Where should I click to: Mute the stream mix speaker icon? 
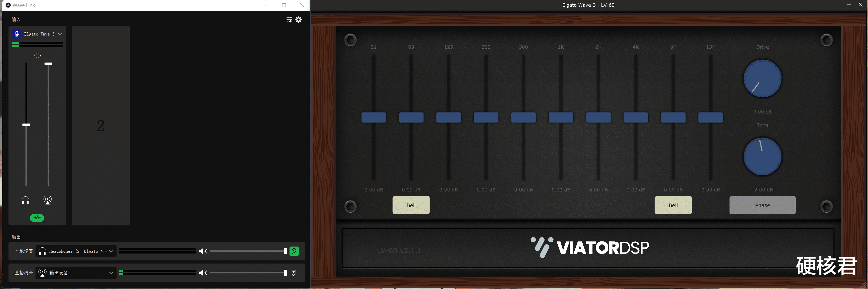tap(203, 273)
